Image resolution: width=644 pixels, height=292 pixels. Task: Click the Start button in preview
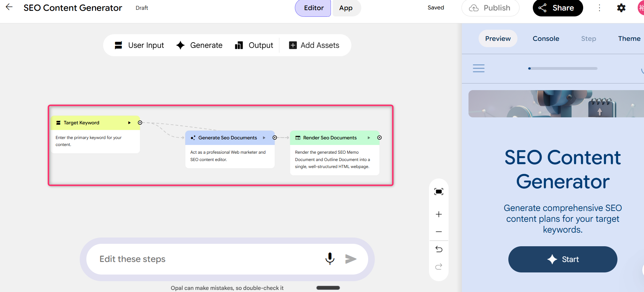point(562,259)
